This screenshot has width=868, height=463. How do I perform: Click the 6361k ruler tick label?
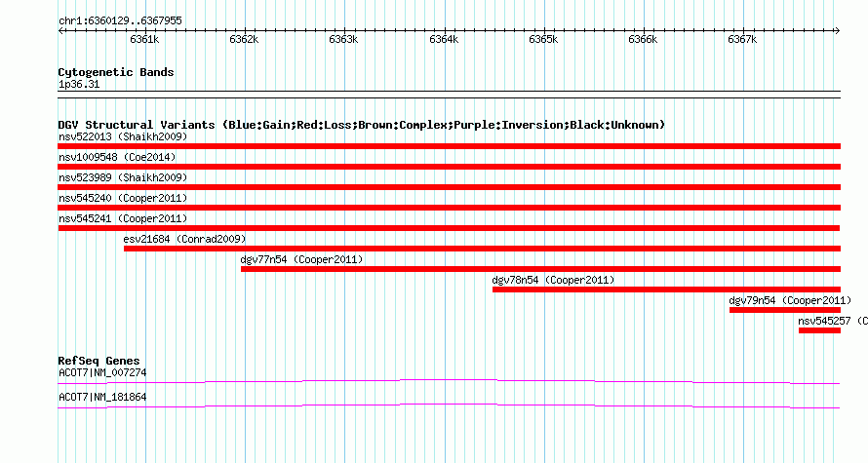click(x=145, y=40)
